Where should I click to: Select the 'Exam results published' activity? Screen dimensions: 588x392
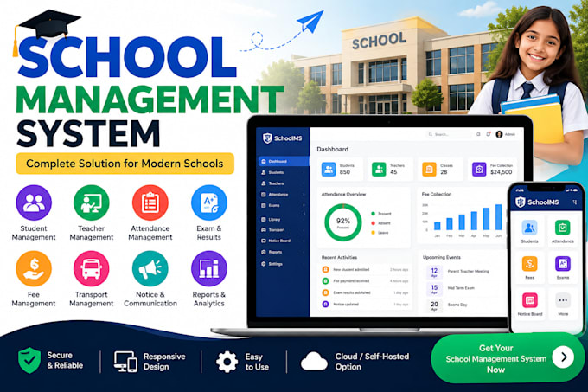click(365, 292)
